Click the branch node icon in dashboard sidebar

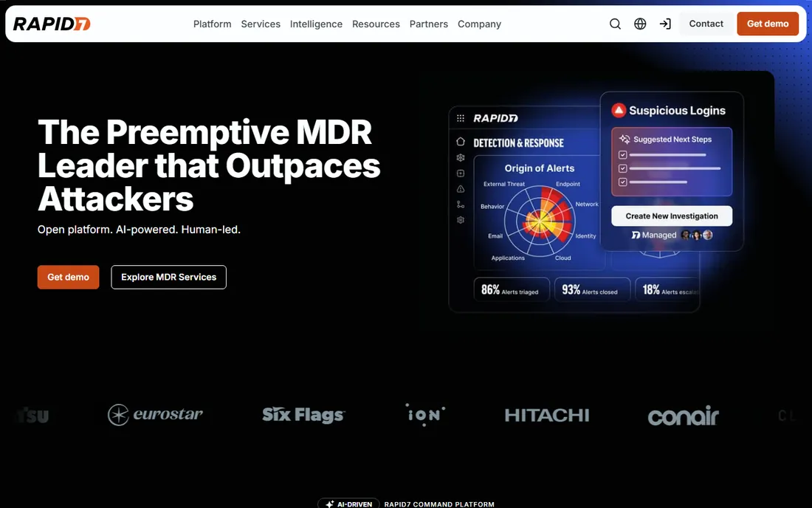(x=461, y=205)
